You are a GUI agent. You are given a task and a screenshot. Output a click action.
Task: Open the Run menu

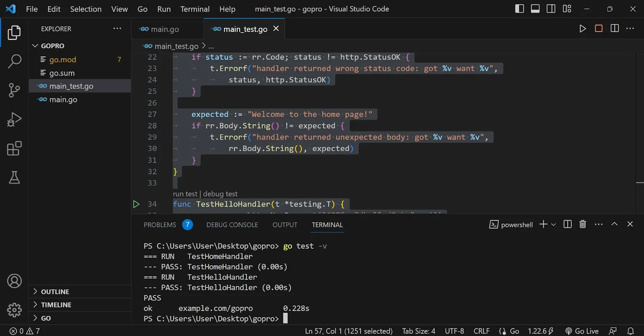tap(164, 9)
